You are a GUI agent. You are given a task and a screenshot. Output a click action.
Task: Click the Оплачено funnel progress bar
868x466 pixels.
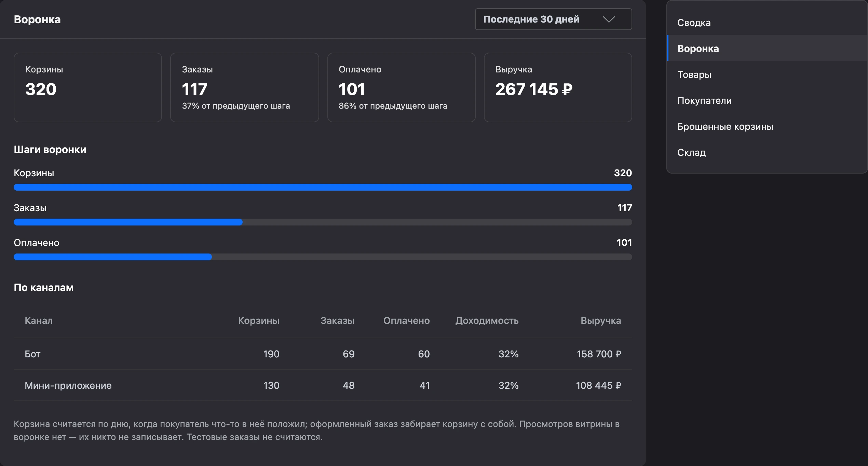pos(323,257)
